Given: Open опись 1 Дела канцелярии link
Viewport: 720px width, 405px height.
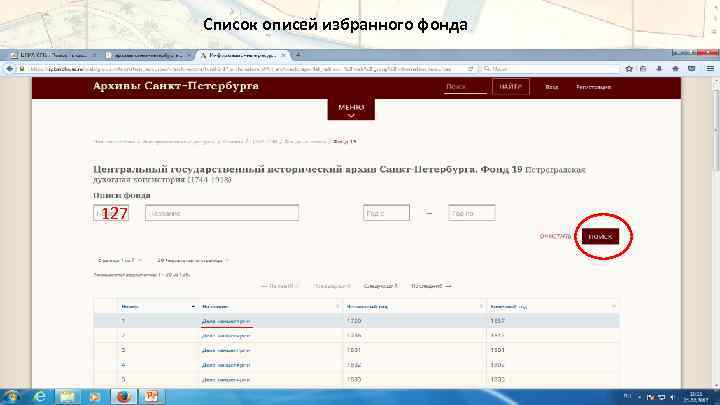Looking at the screenshot, I should [x=226, y=321].
